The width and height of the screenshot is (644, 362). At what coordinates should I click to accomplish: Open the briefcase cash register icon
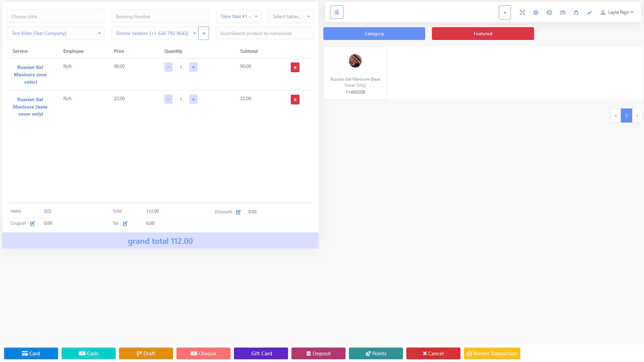pyautogui.click(x=562, y=12)
